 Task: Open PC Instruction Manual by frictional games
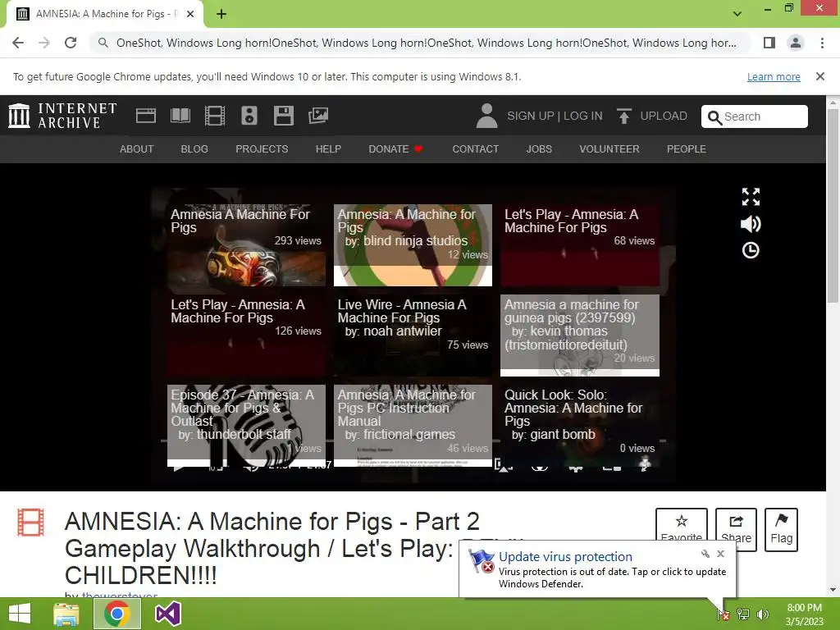[413, 426]
